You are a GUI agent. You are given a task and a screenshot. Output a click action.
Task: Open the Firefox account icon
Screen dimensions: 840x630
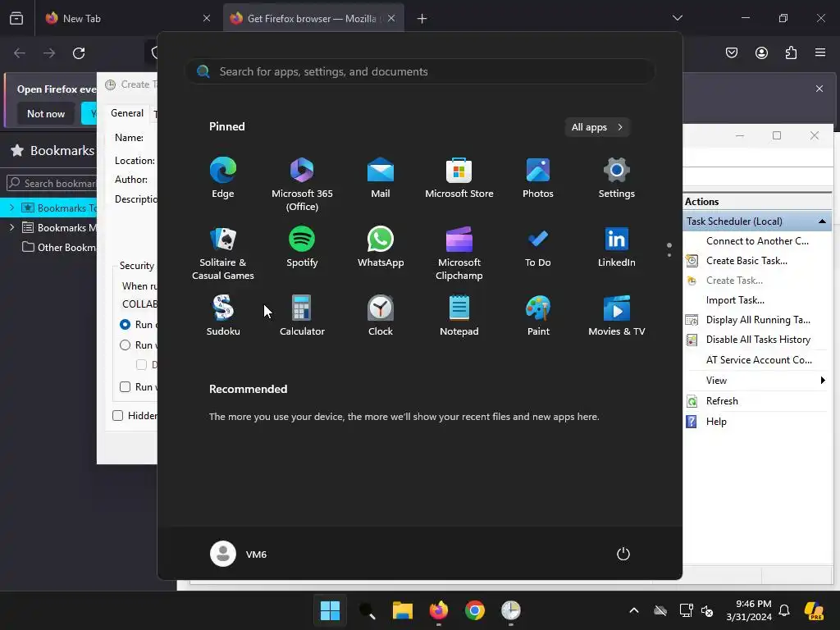[x=761, y=52]
